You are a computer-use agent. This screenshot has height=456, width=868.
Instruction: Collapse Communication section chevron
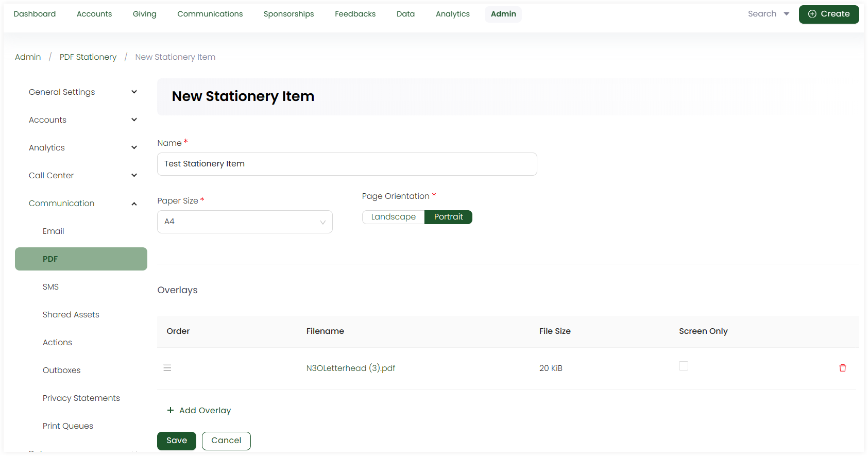click(x=134, y=204)
